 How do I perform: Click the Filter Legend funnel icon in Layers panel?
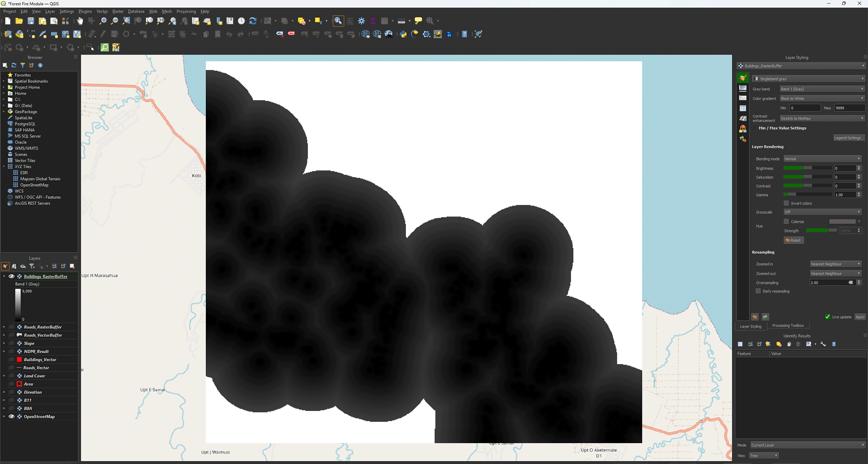coord(32,266)
